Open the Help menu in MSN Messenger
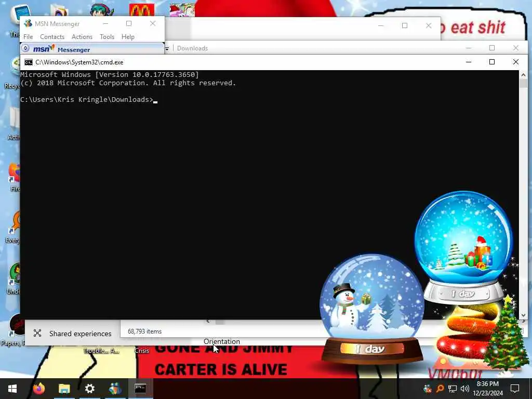Viewport: 532px width, 399px height. (128, 37)
